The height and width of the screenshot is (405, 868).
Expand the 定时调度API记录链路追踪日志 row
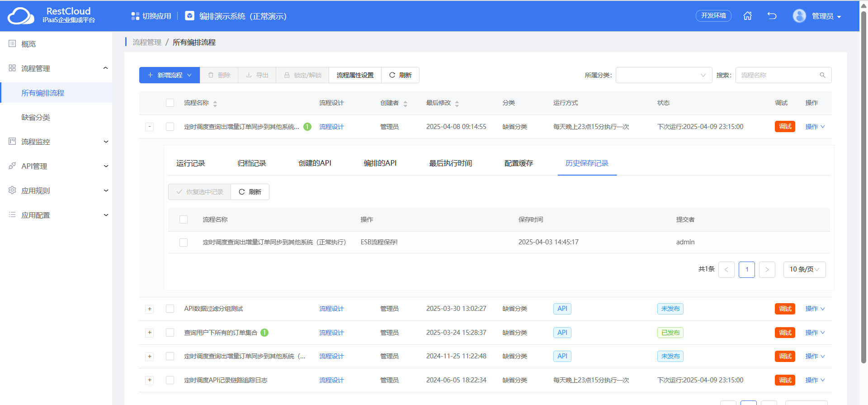(149, 380)
